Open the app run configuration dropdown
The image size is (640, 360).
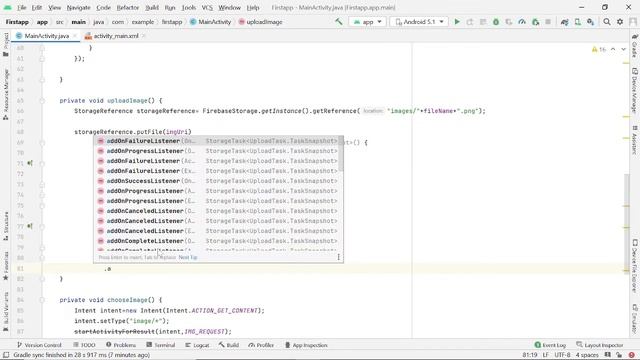pyautogui.click(x=367, y=22)
